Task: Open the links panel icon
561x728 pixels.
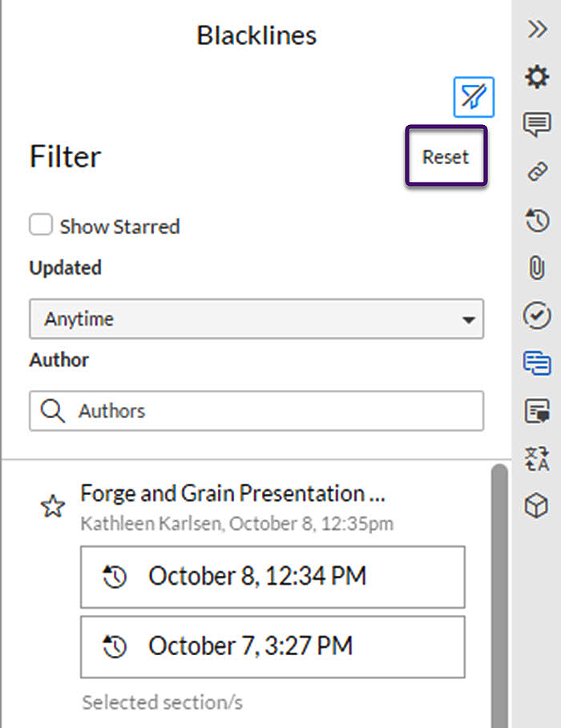Action: pos(537,171)
